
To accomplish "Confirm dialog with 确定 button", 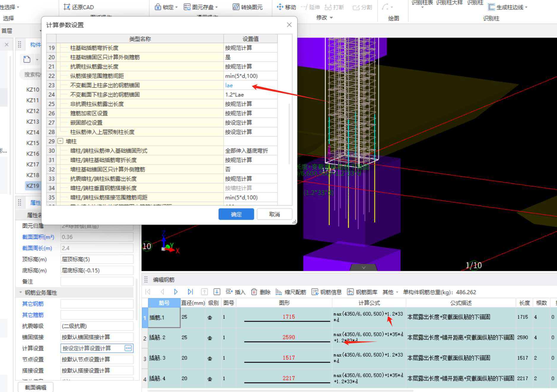I will 236,214.
